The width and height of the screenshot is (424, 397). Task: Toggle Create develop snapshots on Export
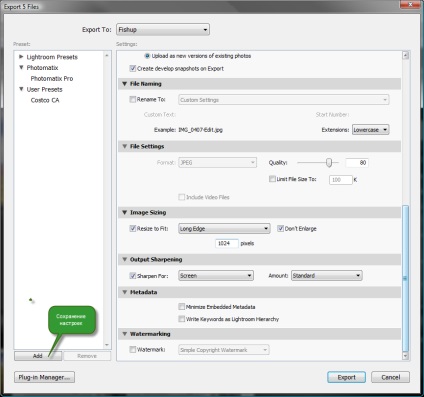click(133, 69)
